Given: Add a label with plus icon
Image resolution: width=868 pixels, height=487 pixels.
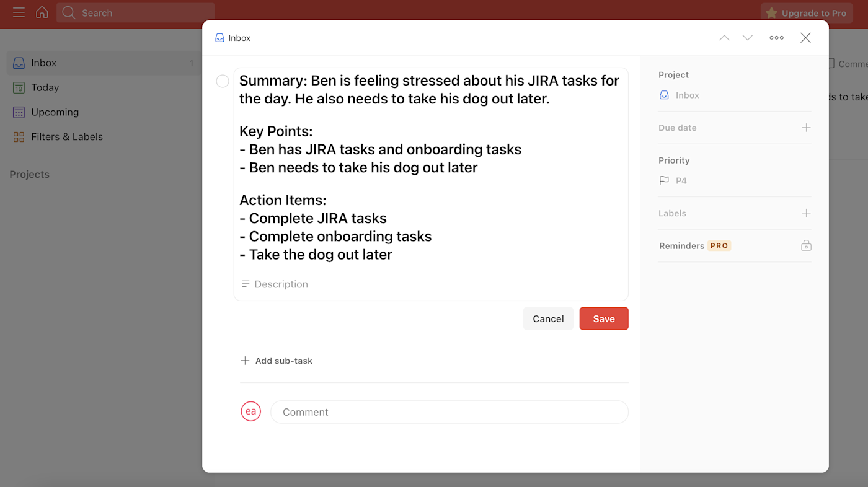Looking at the screenshot, I should (x=806, y=213).
